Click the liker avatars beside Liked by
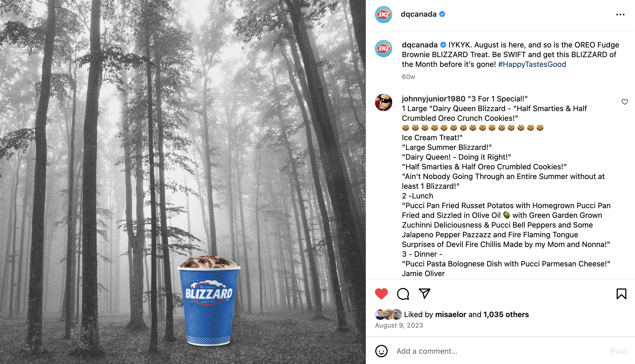 388,314
